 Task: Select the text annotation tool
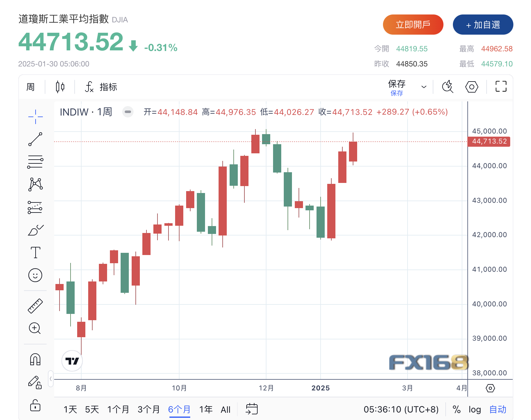(35, 253)
